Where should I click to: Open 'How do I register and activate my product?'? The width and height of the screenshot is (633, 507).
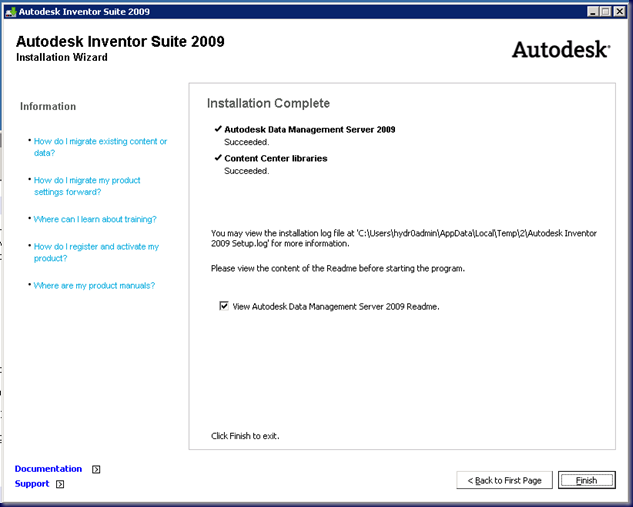coord(96,252)
